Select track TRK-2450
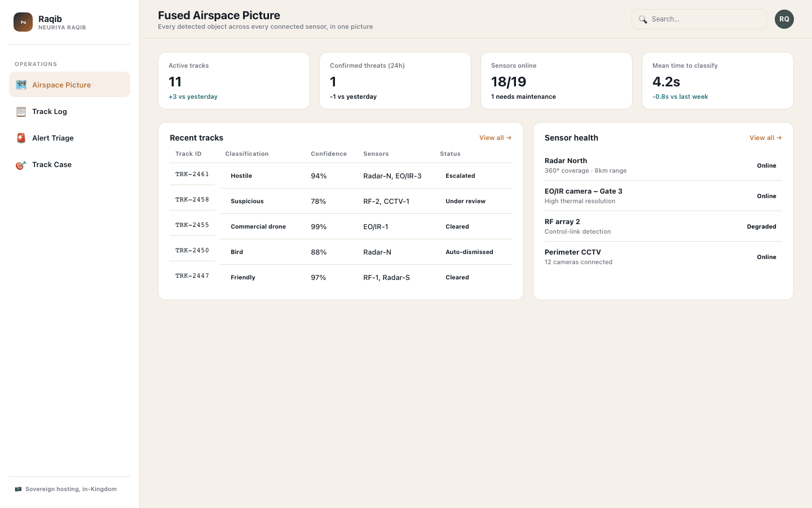Screen dimensions: 812x508 point(192,251)
